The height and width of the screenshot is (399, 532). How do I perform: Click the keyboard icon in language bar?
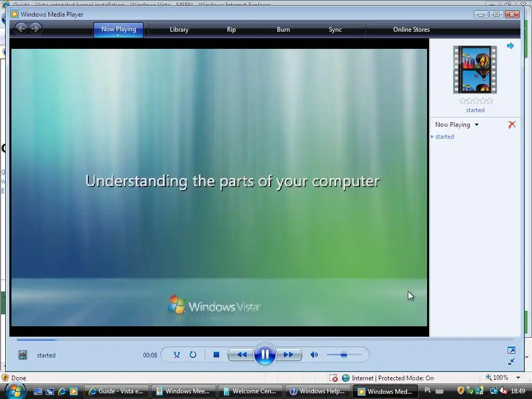(440, 391)
